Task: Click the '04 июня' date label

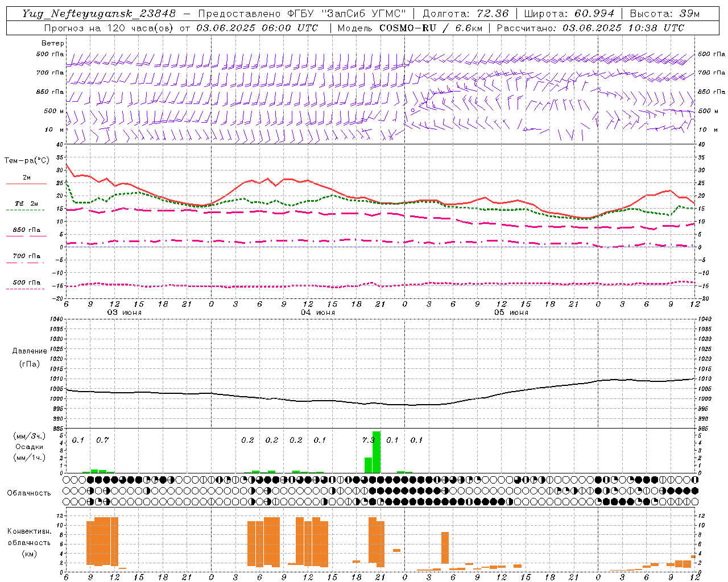Action: click(318, 313)
